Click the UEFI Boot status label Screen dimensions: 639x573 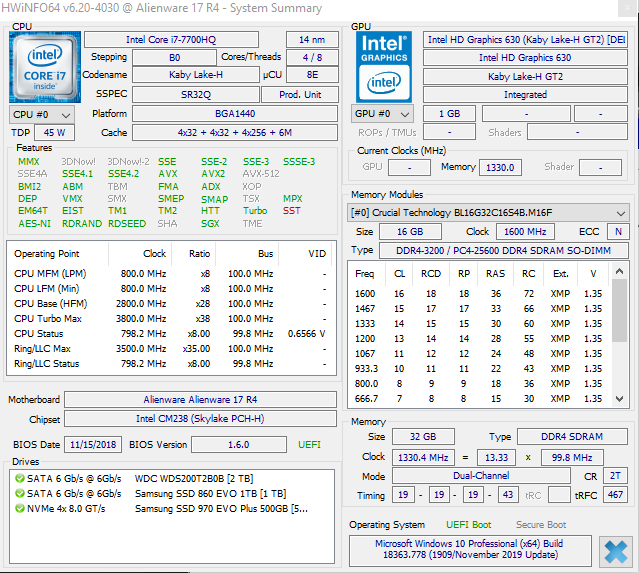[x=468, y=525]
